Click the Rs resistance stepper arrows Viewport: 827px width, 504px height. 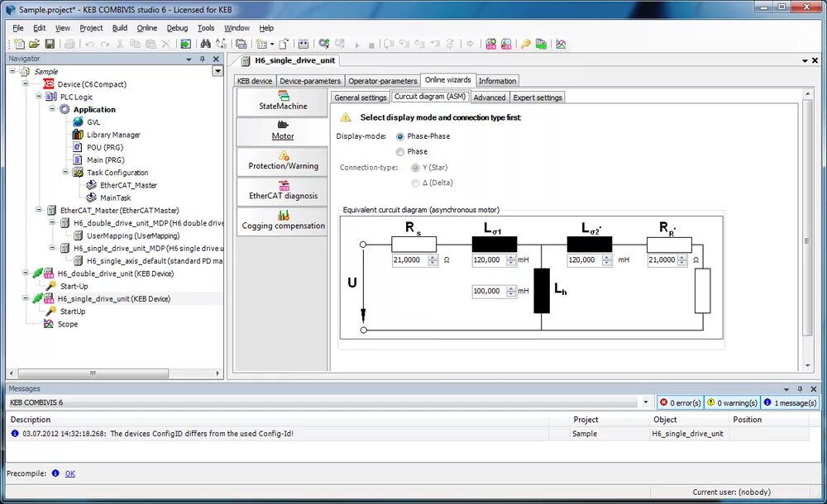coord(433,260)
